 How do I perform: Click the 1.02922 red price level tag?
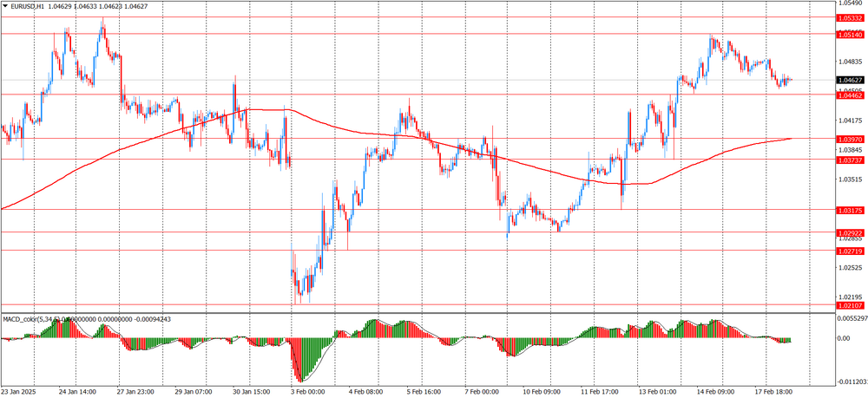tap(850, 232)
